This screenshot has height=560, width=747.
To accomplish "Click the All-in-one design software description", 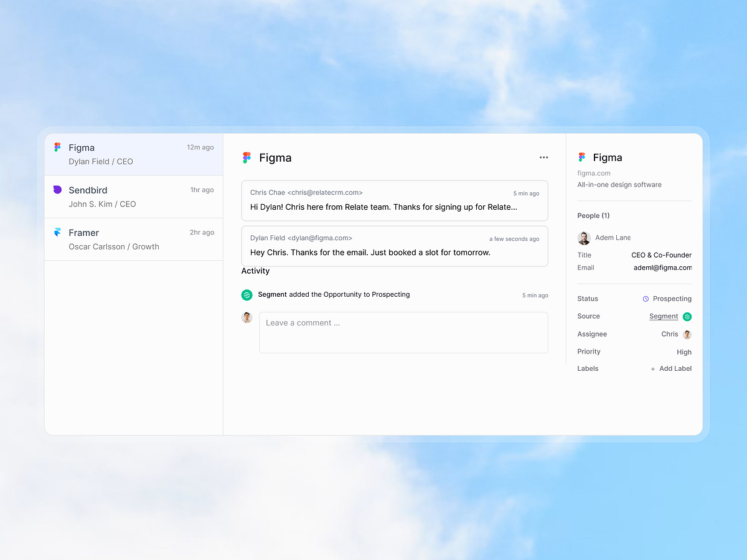I will (619, 185).
